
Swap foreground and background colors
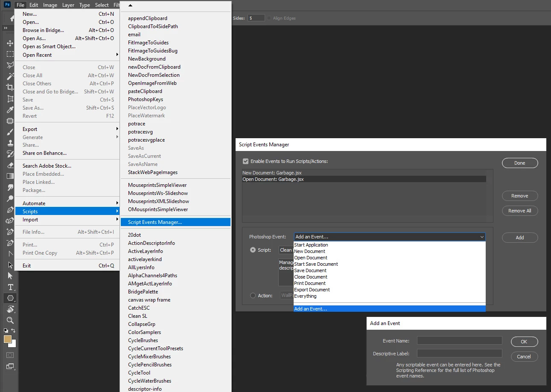point(13,330)
